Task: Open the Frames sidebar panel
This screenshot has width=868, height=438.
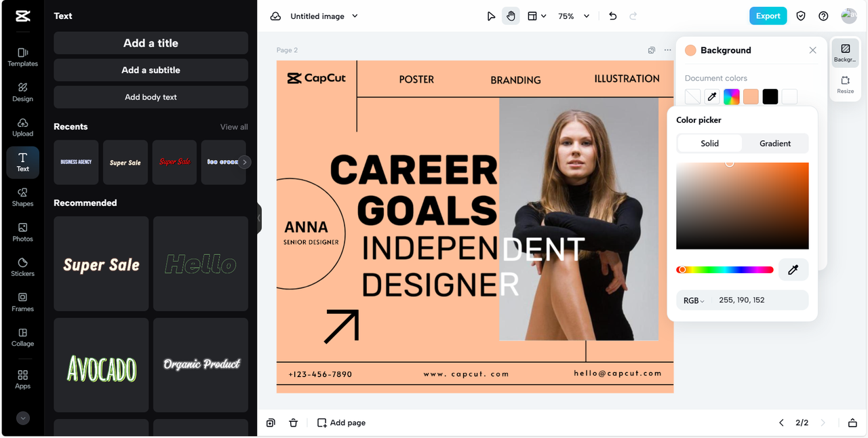Action: pos(22,302)
